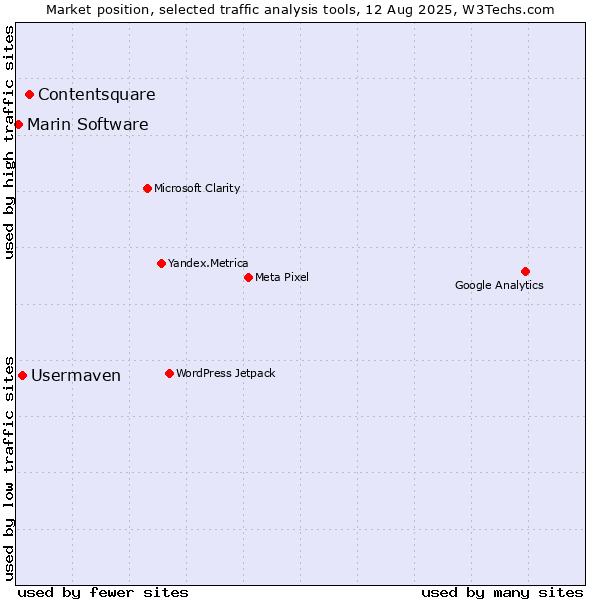The width and height of the screenshot is (600, 600).
Task: Click the Meta Pixel red marker
Action: tap(248, 277)
